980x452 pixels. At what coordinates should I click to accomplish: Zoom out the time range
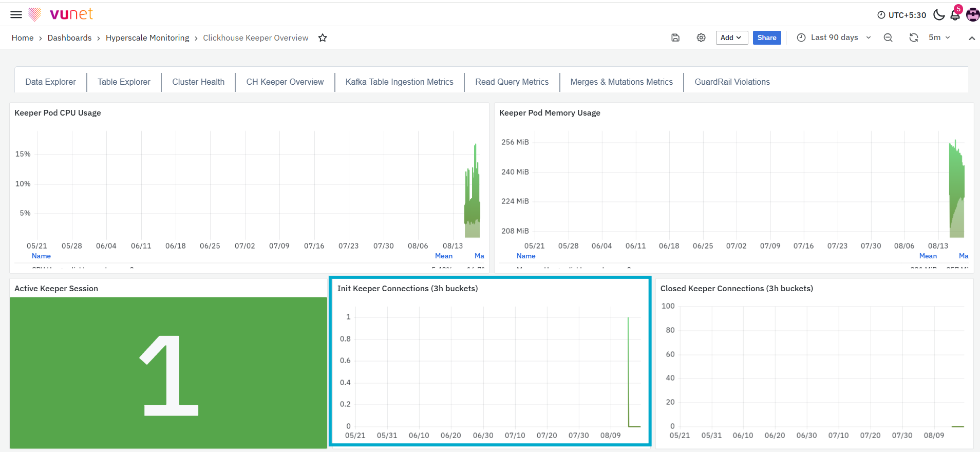tap(888, 37)
